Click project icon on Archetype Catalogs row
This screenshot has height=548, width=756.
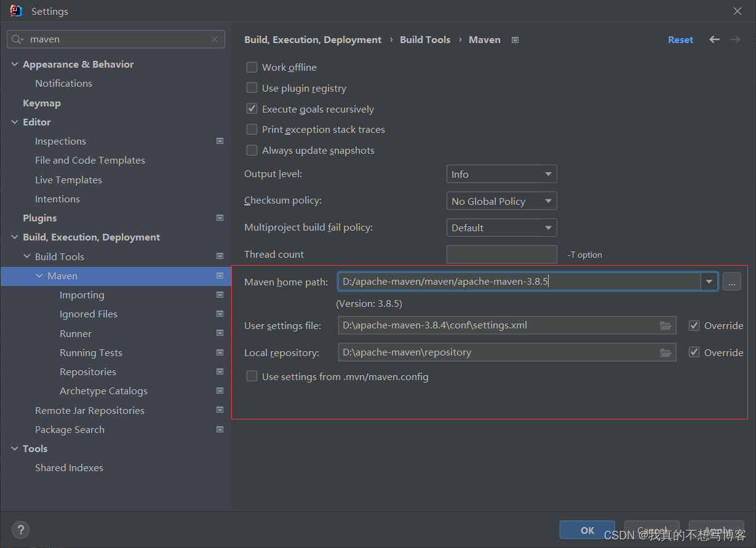click(x=220, y=391)
